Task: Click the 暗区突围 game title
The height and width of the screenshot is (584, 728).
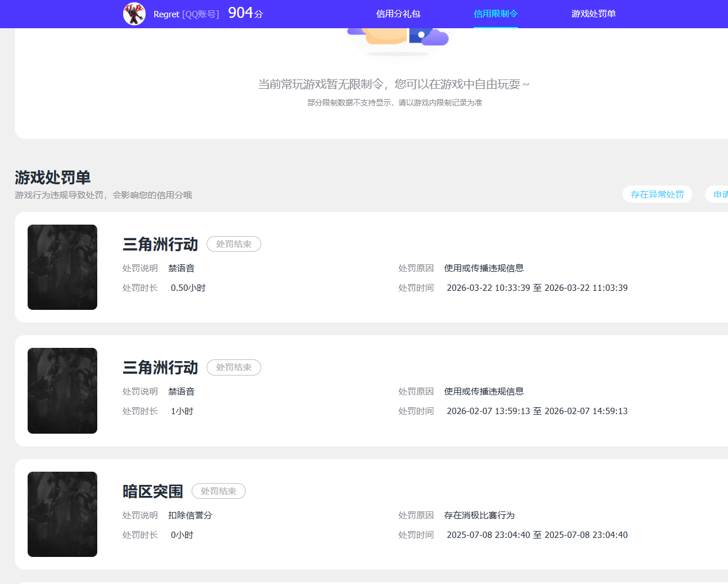Action: click(153, 491)
